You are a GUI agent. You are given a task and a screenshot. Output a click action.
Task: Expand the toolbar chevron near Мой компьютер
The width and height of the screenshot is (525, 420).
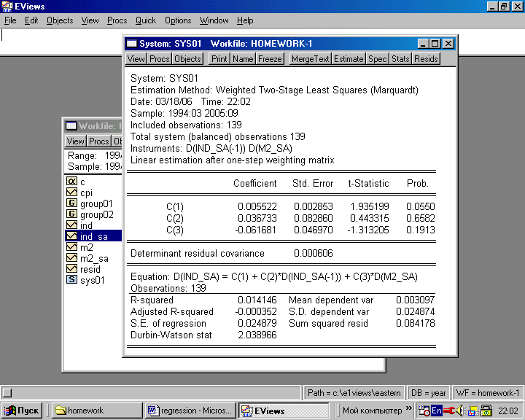(409, 408)
